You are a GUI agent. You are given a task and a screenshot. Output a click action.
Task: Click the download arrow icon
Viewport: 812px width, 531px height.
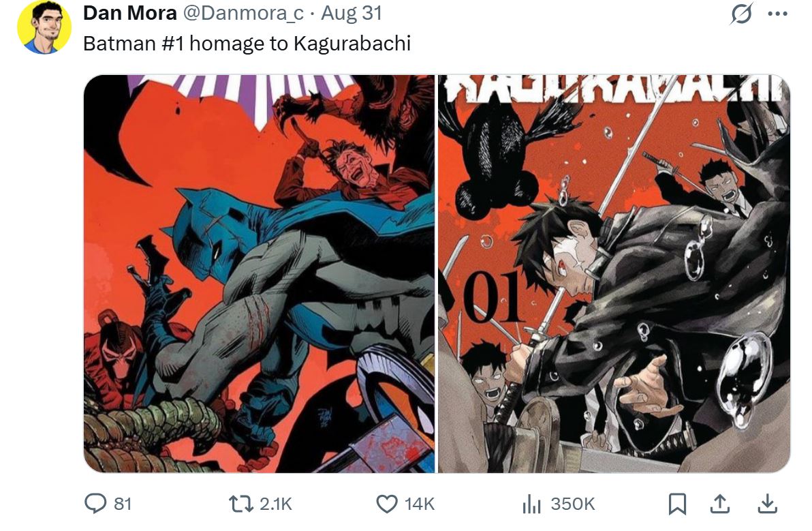coord(767,504)
